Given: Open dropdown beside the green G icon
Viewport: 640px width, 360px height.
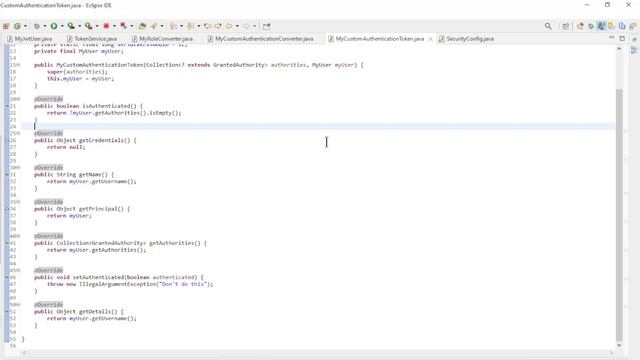Looking at the screenshot, I should 25,26.
